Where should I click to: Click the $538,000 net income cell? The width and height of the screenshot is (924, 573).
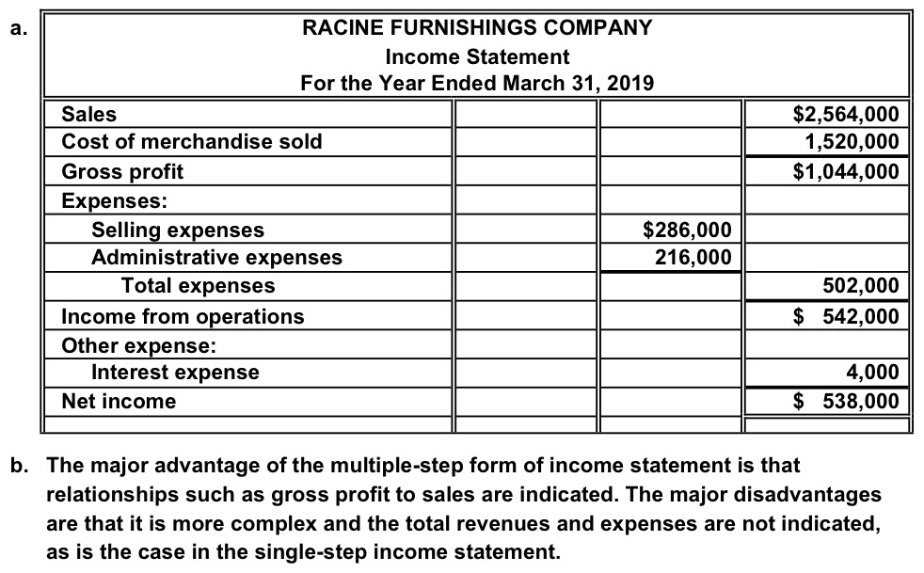(826, 402)
